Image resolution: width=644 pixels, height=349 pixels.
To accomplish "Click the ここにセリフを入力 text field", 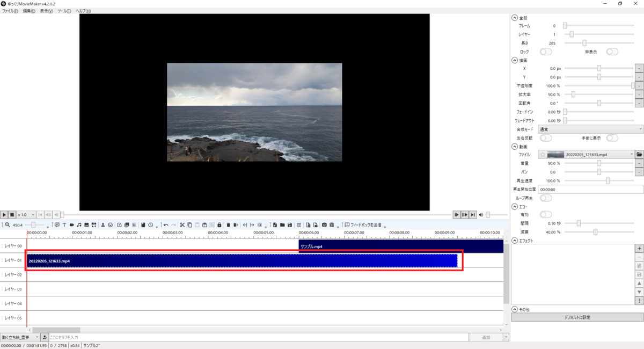I will click(258, 337).
